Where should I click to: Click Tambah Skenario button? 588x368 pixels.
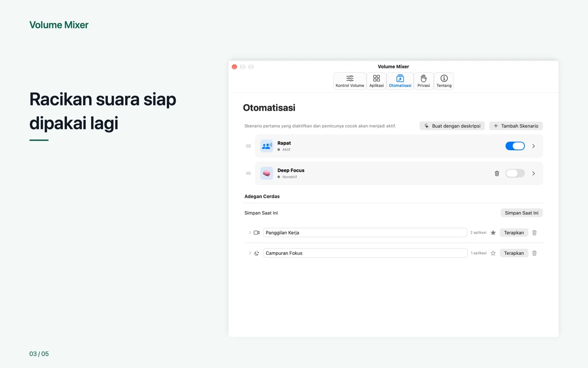point(516,126)
